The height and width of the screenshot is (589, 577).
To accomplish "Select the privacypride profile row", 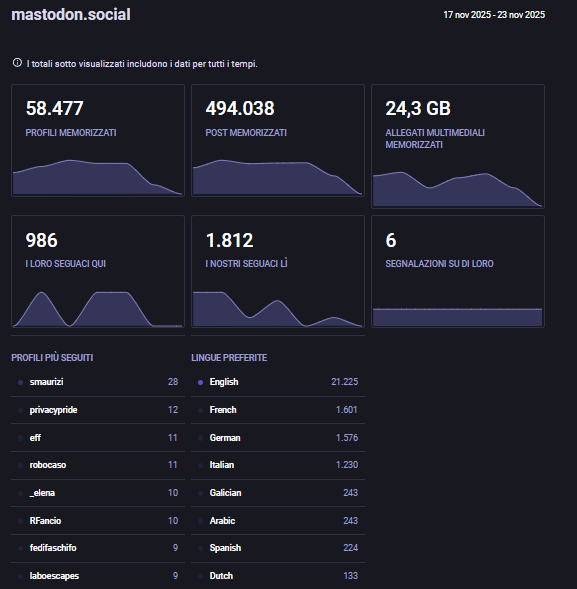I will (98, 410).
